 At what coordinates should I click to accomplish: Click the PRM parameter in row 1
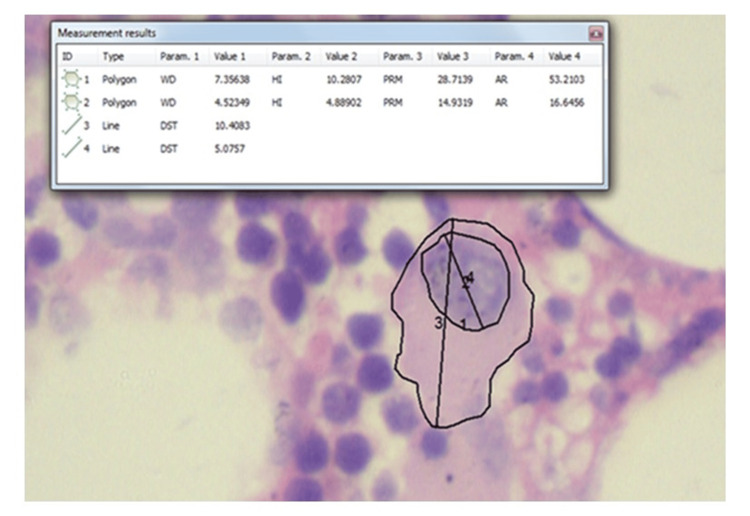(x=393, y=79)
